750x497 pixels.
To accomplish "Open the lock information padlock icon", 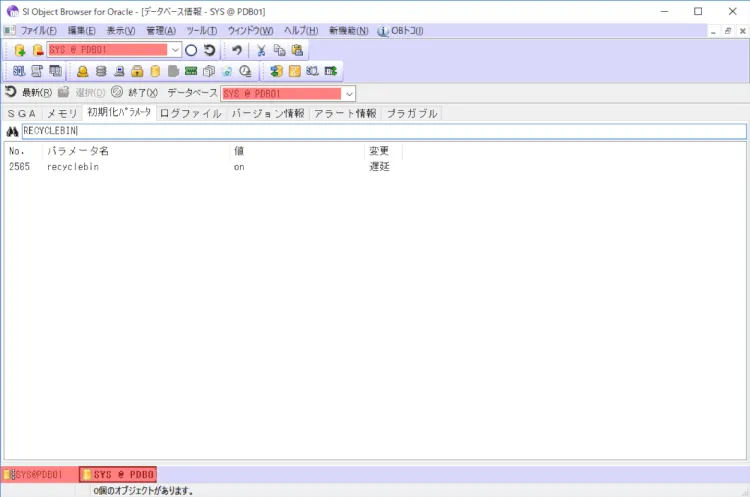I will point(137,72).
